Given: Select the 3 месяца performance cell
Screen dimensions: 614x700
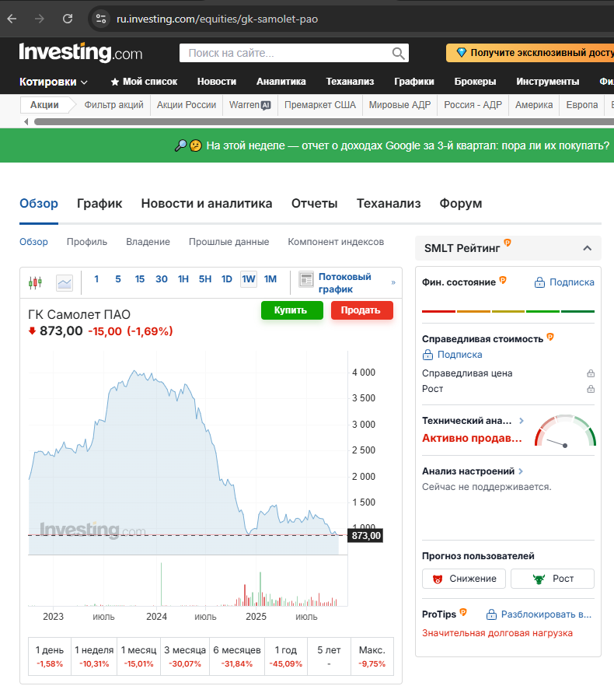Looking at the screenshot, I should [x=185, y=656].
